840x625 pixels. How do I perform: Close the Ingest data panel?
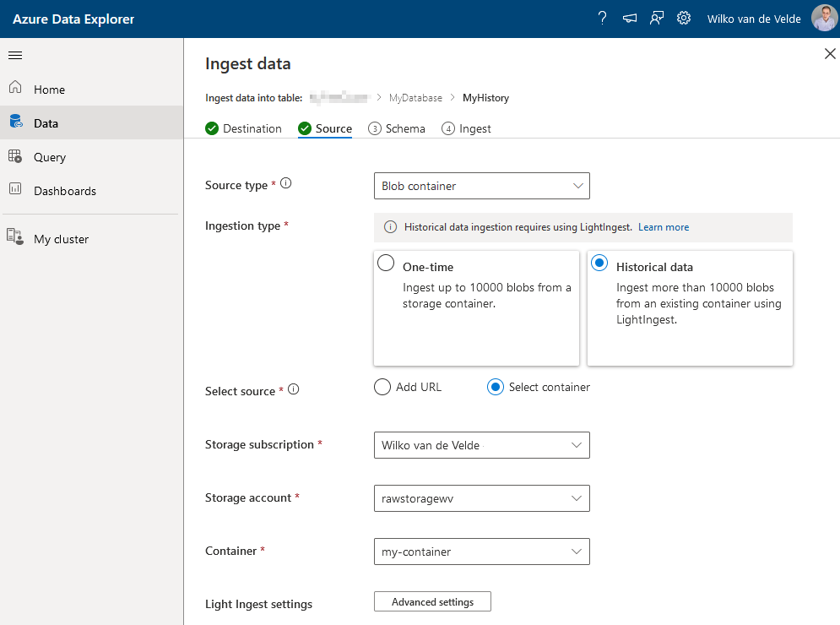(829, 54)
